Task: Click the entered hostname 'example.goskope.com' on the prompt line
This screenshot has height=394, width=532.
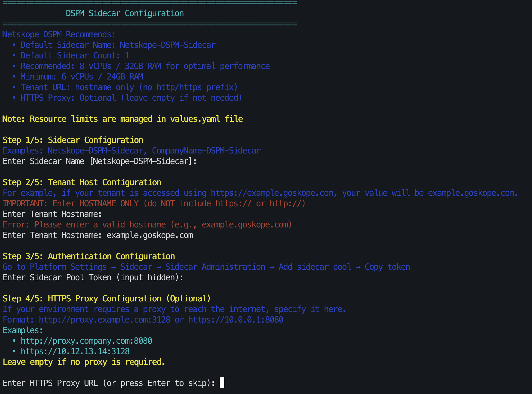Action: click(x=150, y=235)
